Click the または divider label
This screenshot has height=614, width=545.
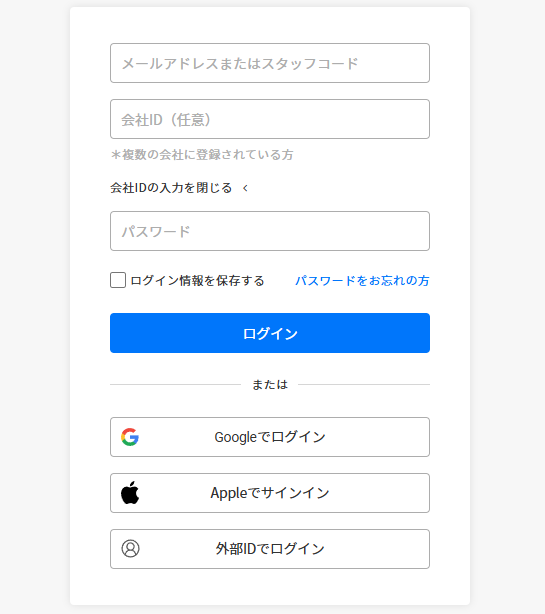(x=270, y=385)
